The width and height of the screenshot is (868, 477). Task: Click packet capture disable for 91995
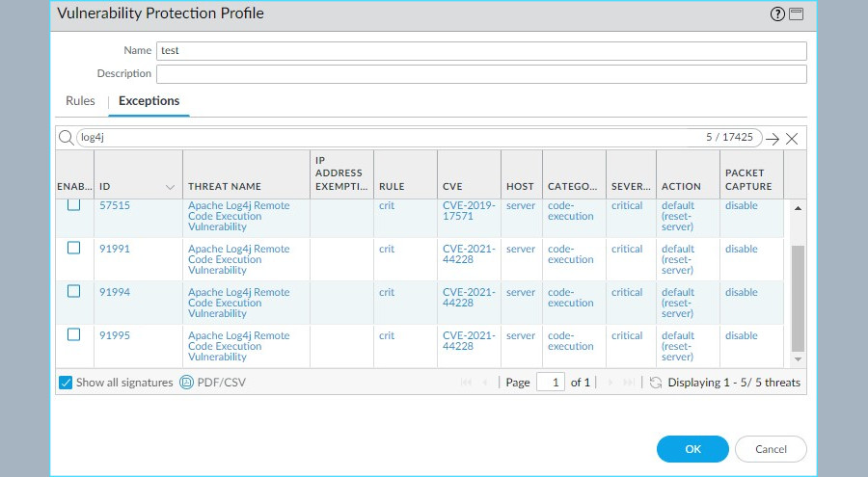[742, 335]
